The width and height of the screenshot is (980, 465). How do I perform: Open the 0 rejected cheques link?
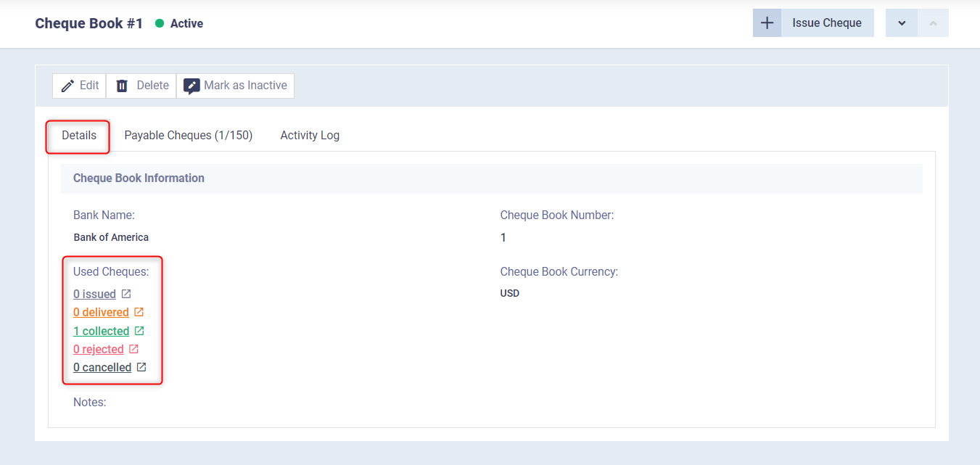pos(99,349)
